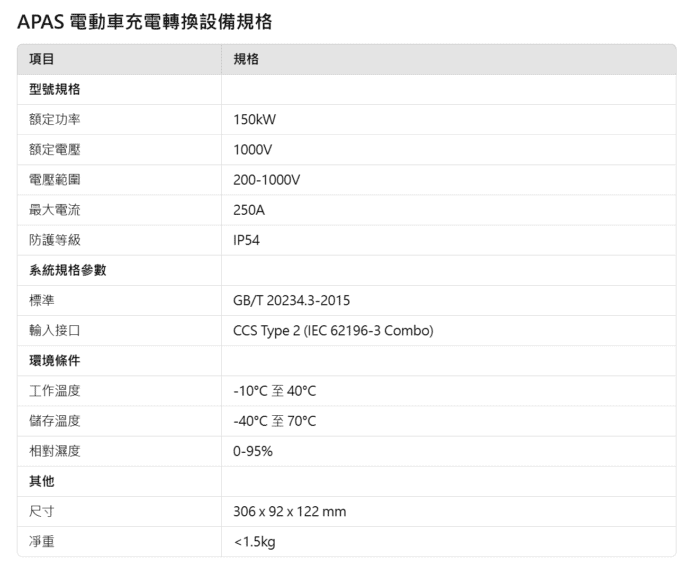This screenshot has width=694, height=566.
Task: Select the '輸入接口' label cell
Action: click(55, 331)
